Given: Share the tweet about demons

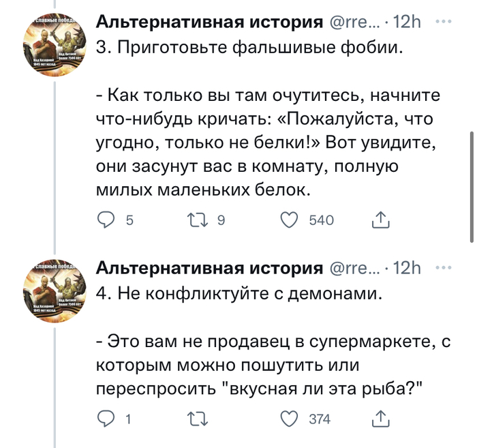Looking at the screenshot, I should (380, 419).
